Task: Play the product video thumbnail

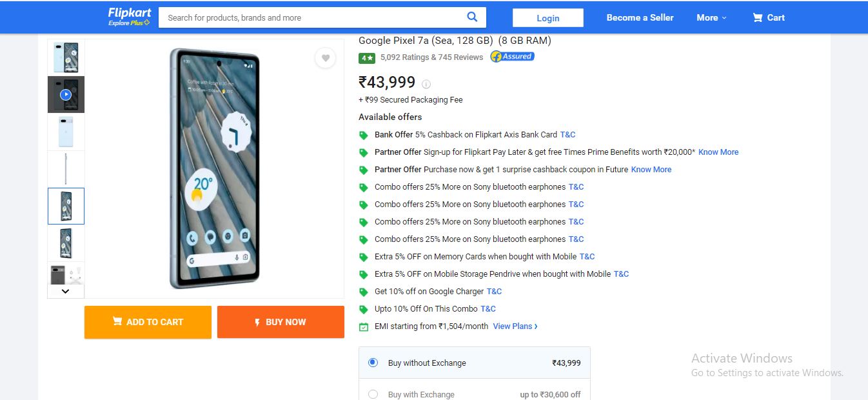Action: pos(66,95)
